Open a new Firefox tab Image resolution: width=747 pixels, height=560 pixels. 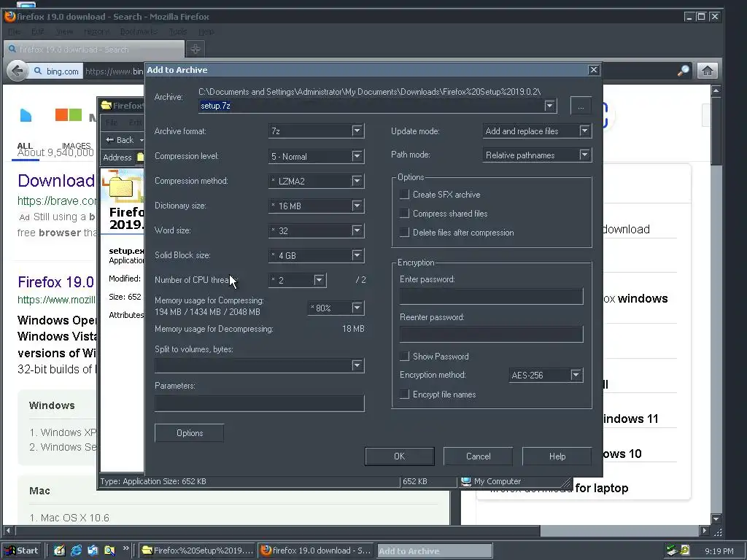196,49
